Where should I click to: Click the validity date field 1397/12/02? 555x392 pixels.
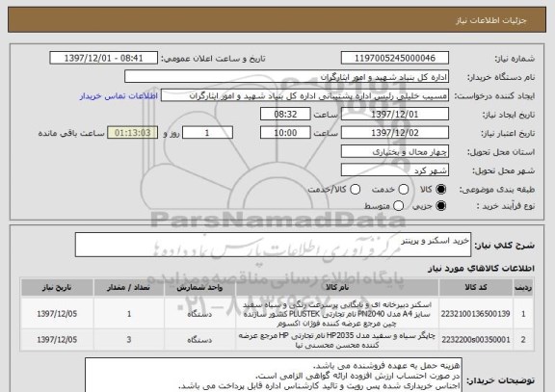point(395,133)
